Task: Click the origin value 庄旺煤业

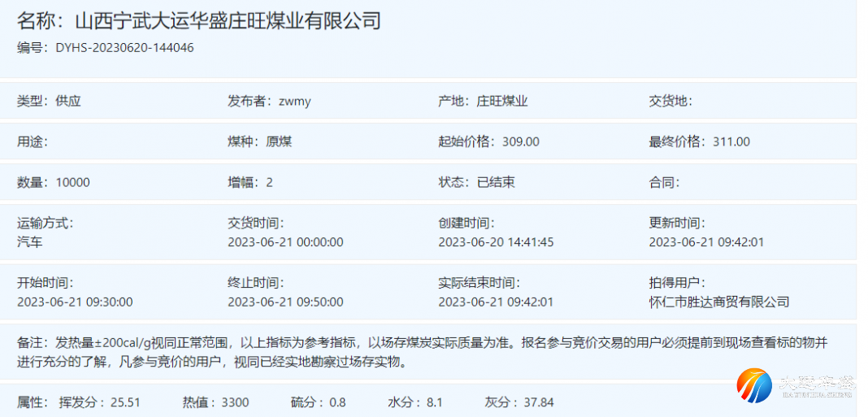Action: pyautogui.click(x=502, y=102)
